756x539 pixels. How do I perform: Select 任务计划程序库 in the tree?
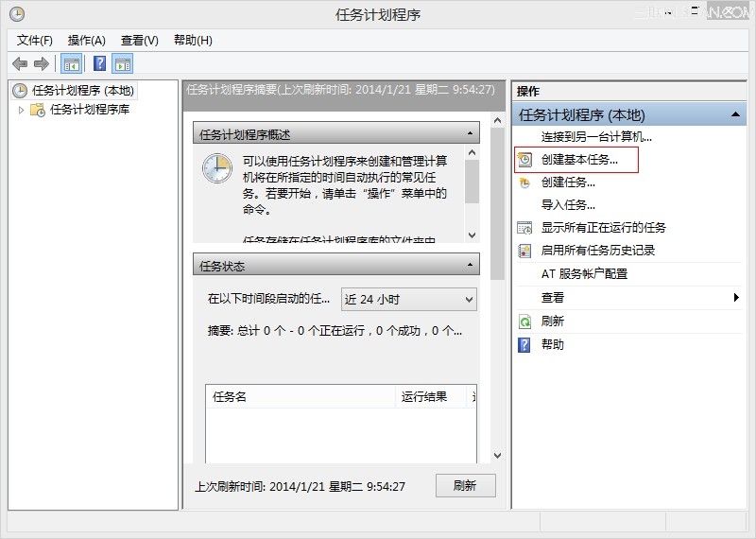pyautogui.click(x=90, y=110)
